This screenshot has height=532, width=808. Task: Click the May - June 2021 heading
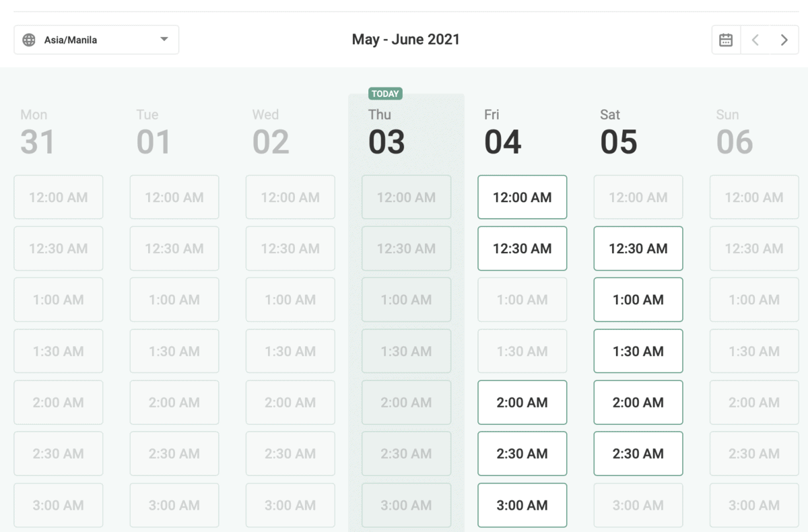point(405,40)
